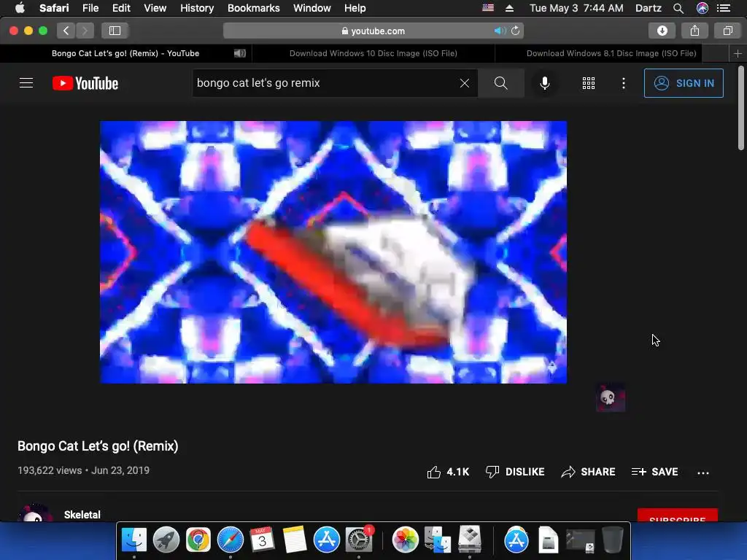Open Launchpad from the Dock

tap(166, 540)
